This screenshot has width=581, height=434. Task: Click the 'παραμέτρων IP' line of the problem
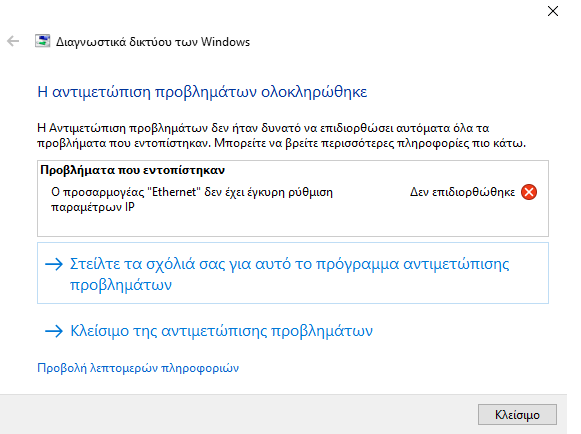(x=93, y=207)
